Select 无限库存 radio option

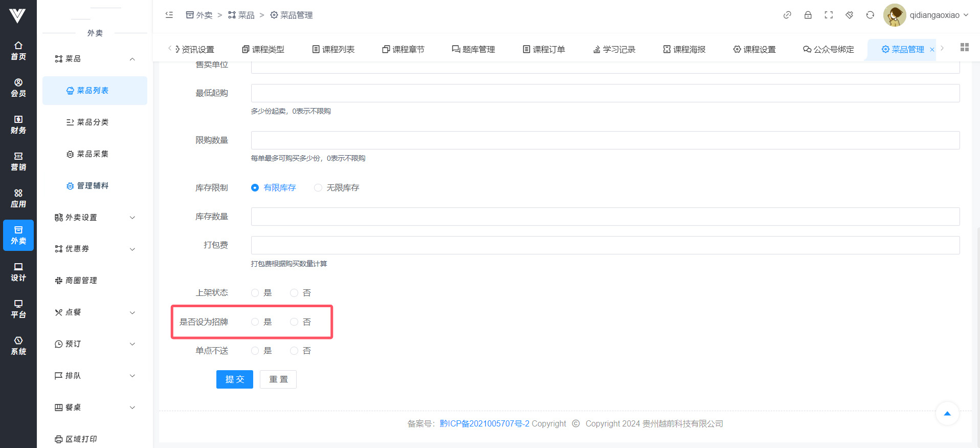click(x=318, y=188)
